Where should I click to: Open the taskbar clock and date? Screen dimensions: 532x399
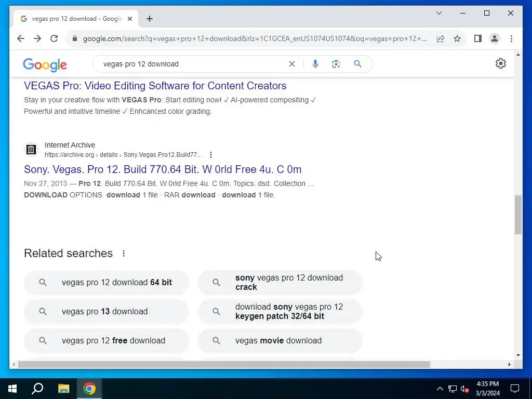pos(487,389)
